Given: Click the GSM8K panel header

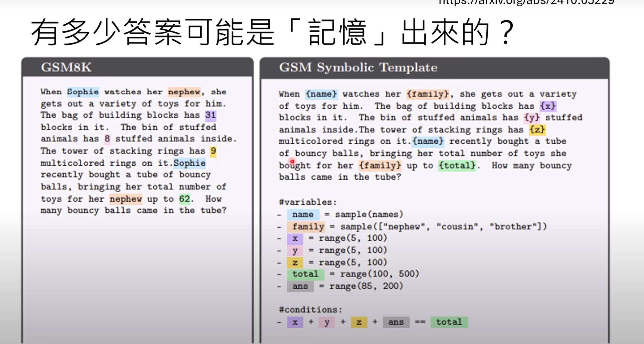Looking at the screenshot, I should coord(137,67).
